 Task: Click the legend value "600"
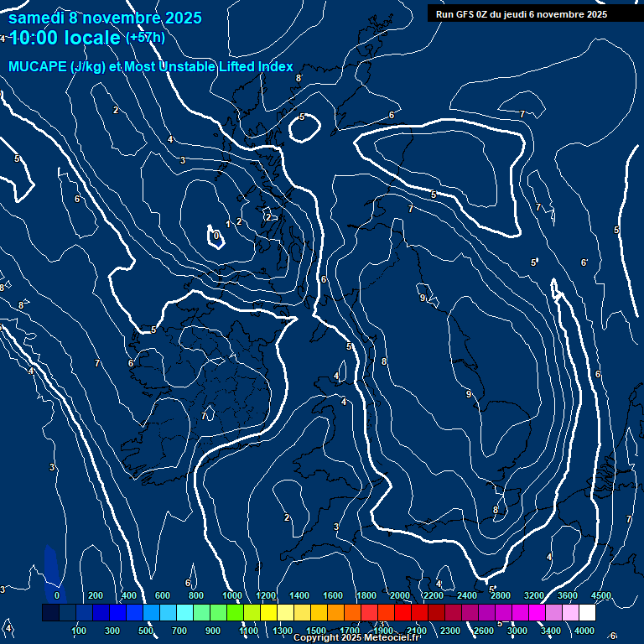[x=162, y=595]
